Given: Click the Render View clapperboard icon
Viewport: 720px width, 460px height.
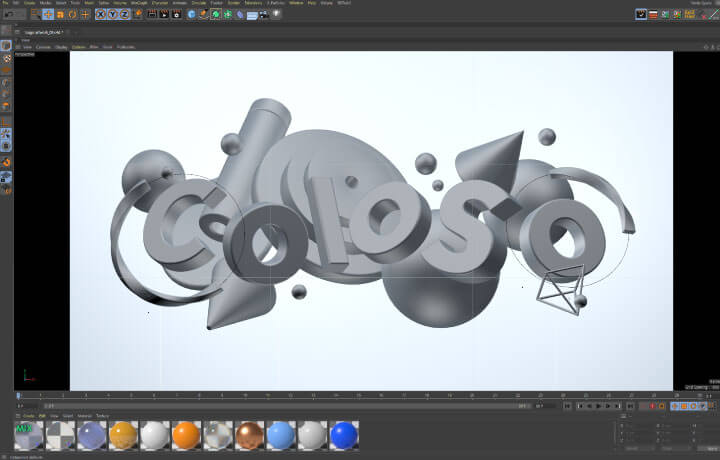Looking at the screenshot, I should [x=152, y=14].
